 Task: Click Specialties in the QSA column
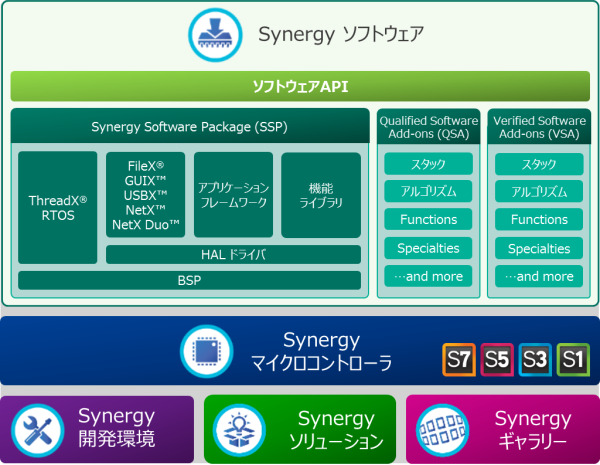pyautogui.click(x=428, y=248)
